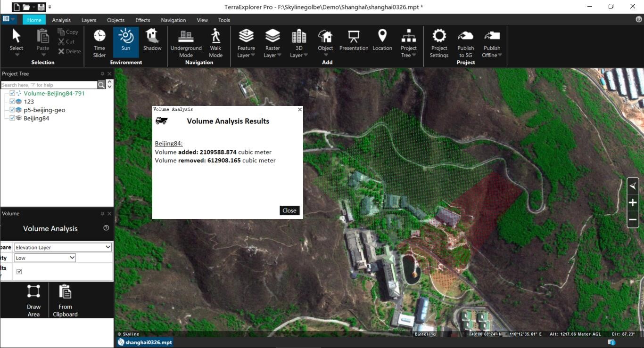644x348 pixels.
Task: Click the 3D Layer buildings icon
Action: coord(299,37)
